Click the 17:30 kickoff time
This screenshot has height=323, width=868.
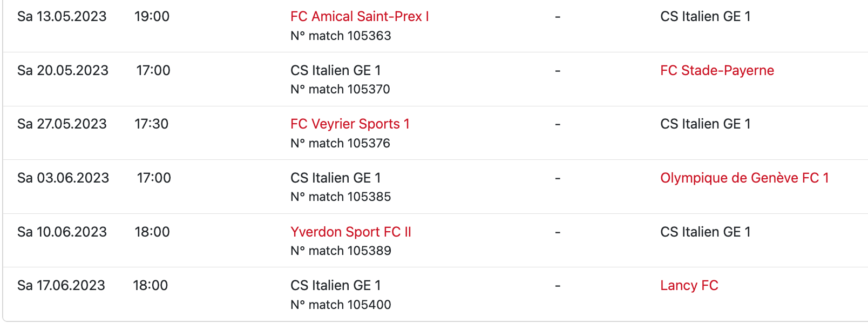(151, 124)
